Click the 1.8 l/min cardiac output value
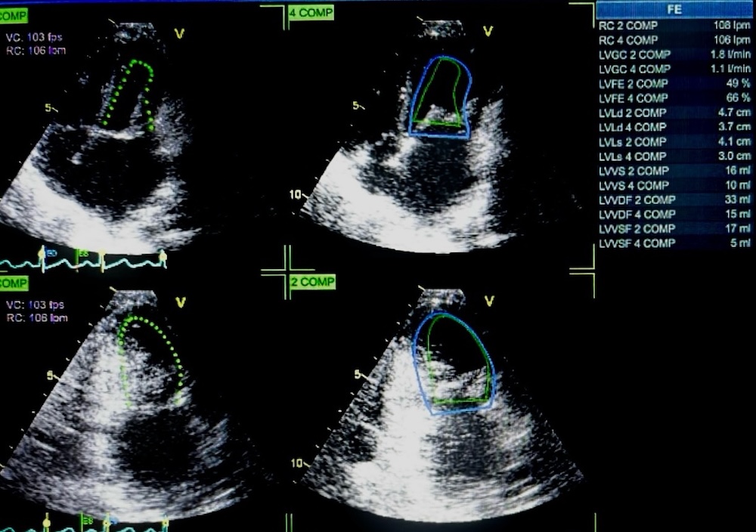The width and height of the screenshot is (756, 532). (730, 54)
